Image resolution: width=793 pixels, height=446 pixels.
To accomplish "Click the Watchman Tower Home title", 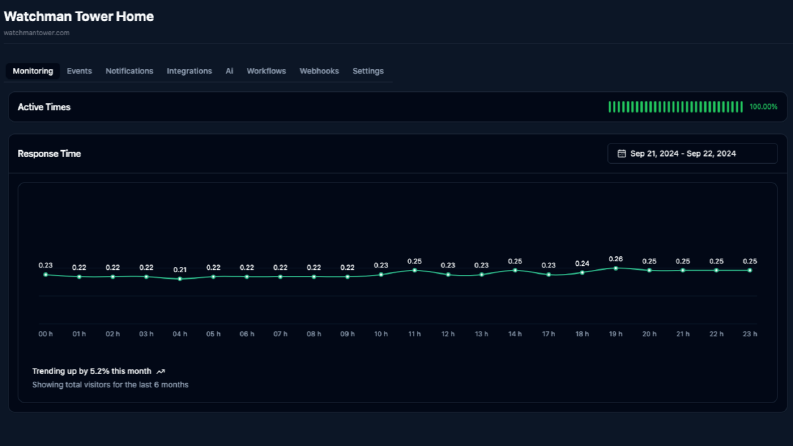I will pyautogui.click(x=78, y=16).
